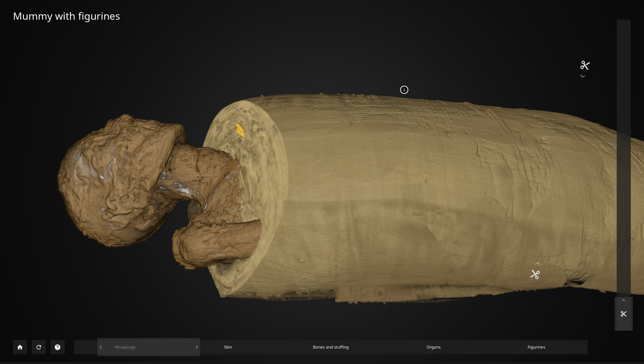Jump to the Figurines layer
Screen dimensions: 644x364
tap(536, 347)
